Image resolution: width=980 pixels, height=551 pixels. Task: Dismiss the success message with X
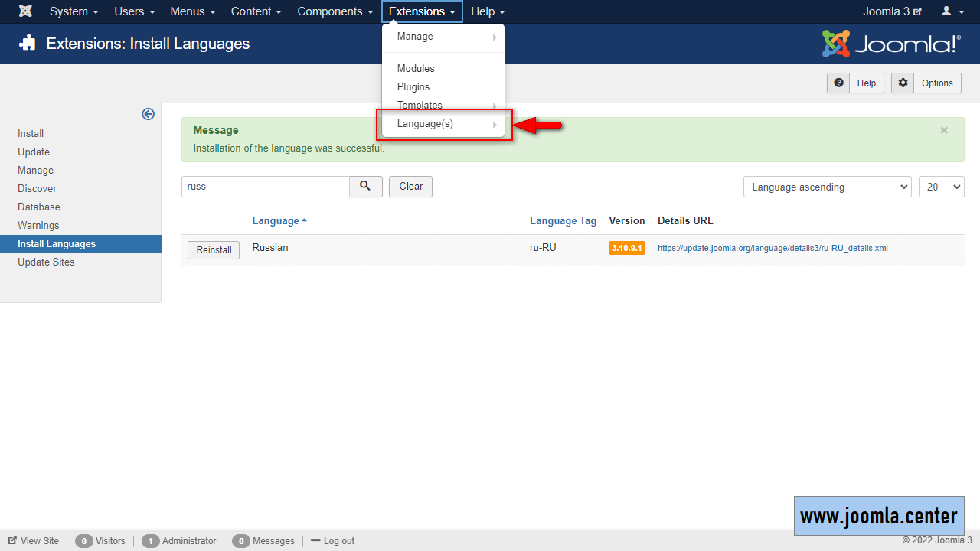click(x=944, y=130)
